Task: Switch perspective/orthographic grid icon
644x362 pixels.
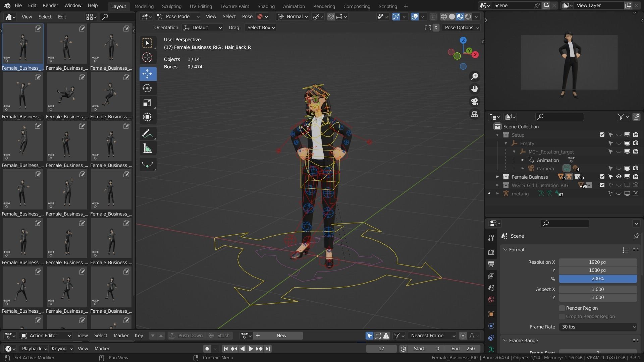Action: [475, 114]
